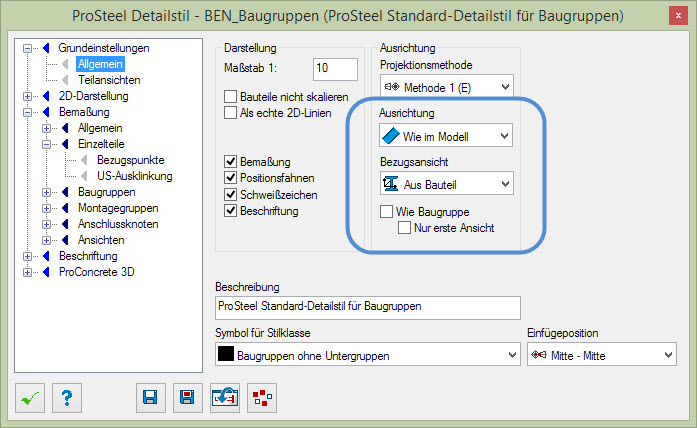Click dark arrow icon beside Montagegruppen

tap(65, 208)
